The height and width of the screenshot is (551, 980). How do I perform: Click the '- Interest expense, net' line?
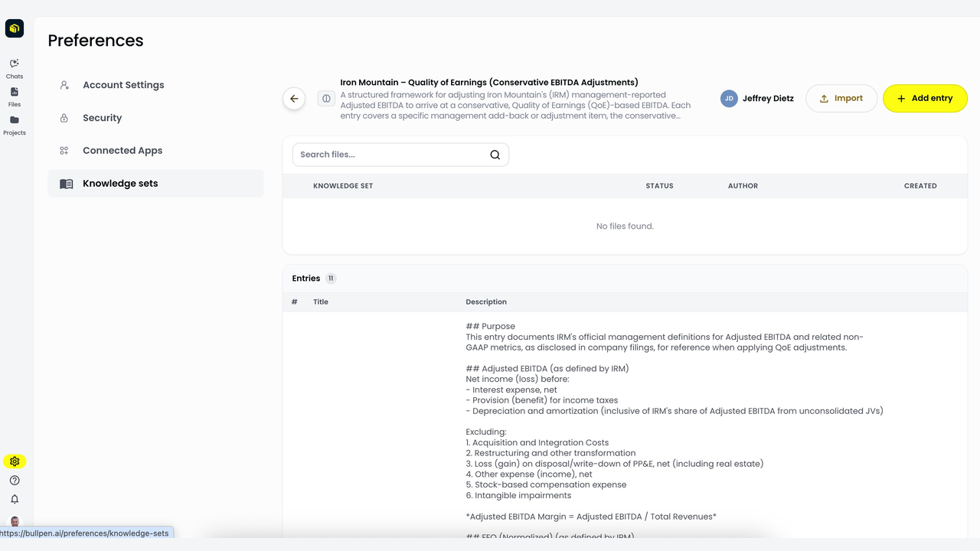511,390
